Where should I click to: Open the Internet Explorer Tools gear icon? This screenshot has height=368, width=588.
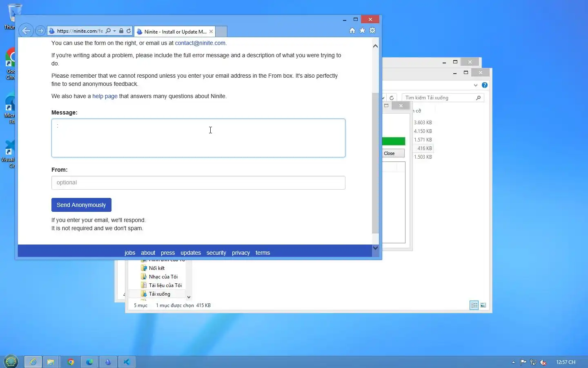coord(372,31)
